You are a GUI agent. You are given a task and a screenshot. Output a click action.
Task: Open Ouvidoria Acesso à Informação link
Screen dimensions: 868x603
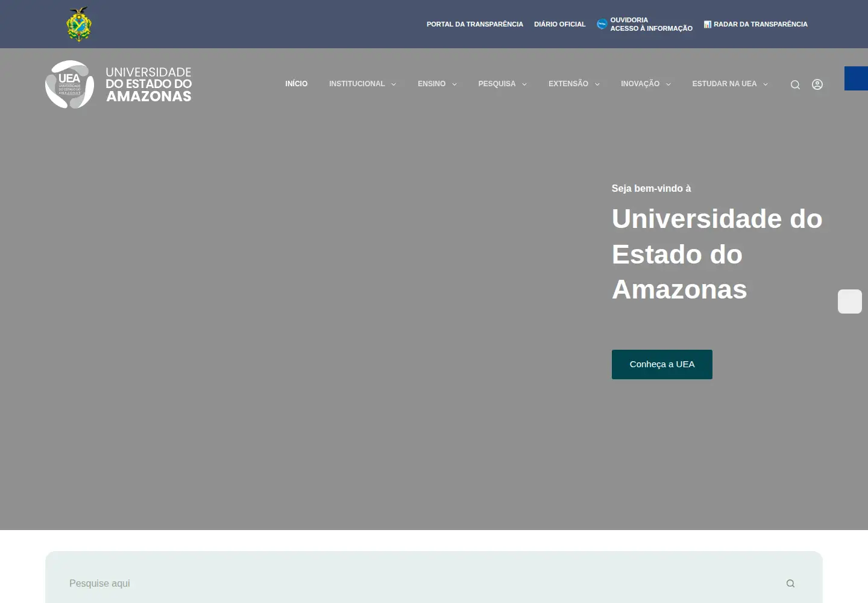644,24
